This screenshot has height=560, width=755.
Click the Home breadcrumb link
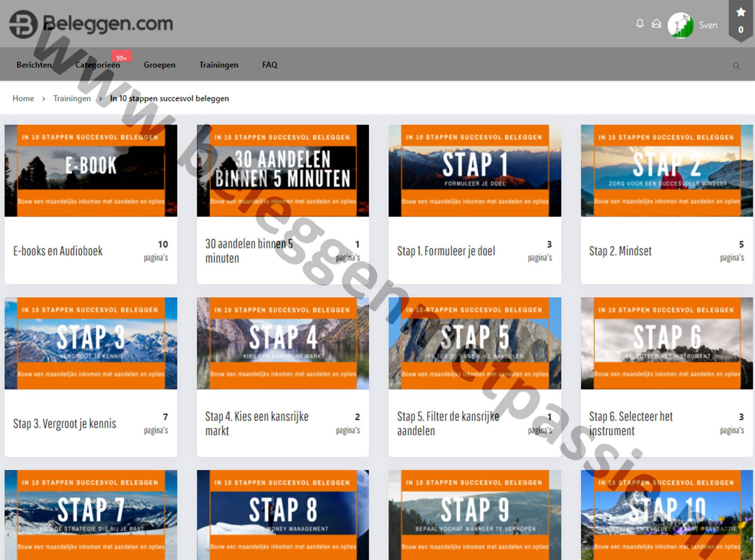(23, 98)
